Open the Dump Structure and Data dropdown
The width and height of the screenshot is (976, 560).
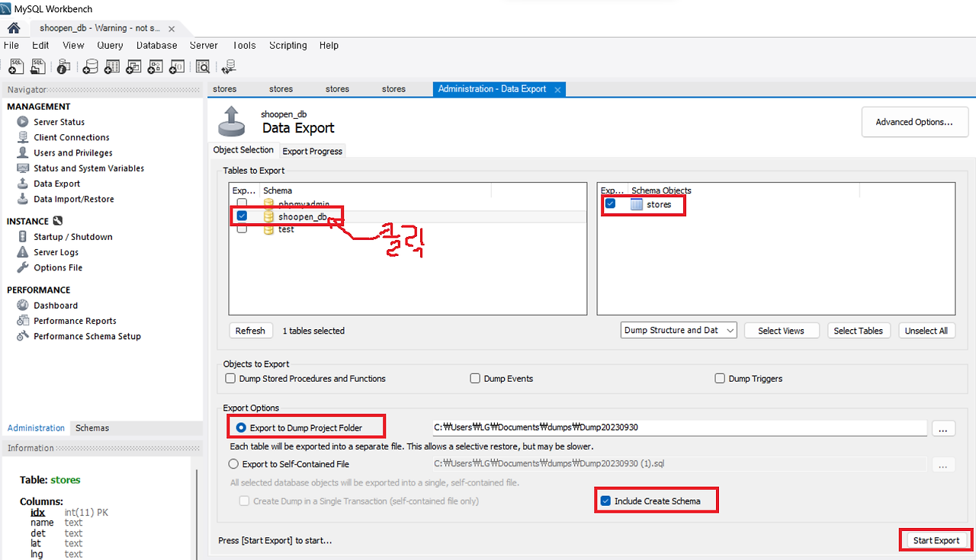[x=679, y=330]
